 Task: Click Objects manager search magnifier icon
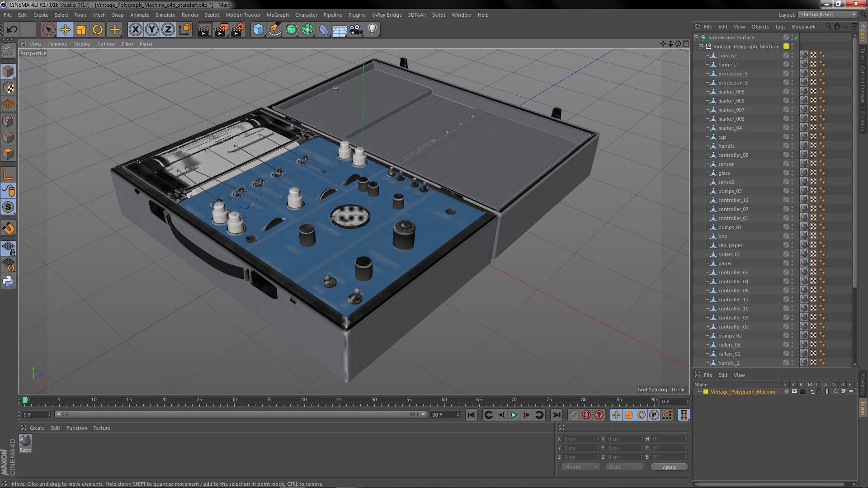[x=828, y=27]
